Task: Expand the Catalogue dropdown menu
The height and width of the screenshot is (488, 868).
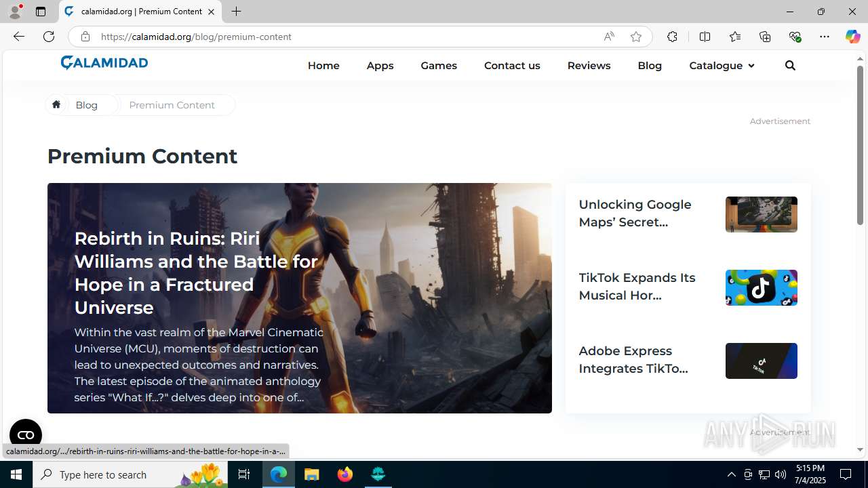Action: click(722, 66)
